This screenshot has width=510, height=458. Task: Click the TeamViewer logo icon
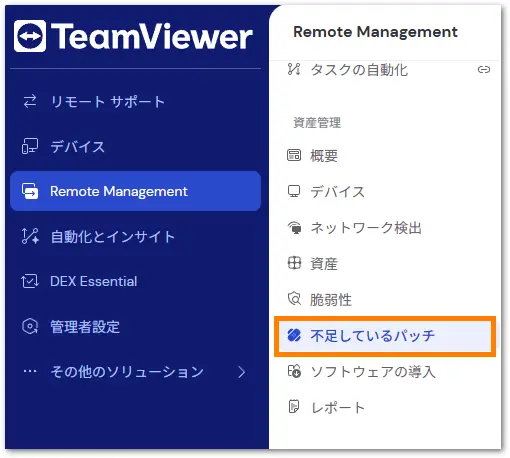click(30, 36)
